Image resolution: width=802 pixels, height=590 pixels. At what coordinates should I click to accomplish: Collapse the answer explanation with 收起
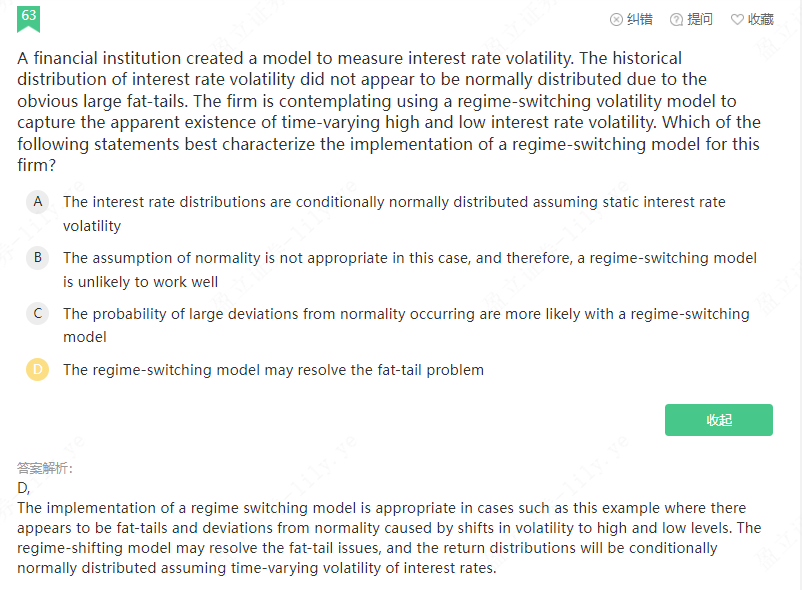[x=718, y=420]
